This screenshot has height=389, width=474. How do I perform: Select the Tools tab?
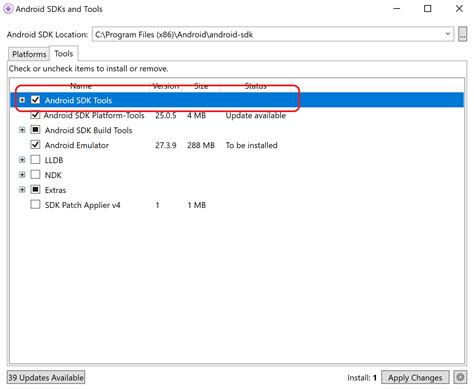[x=64, y=53]
